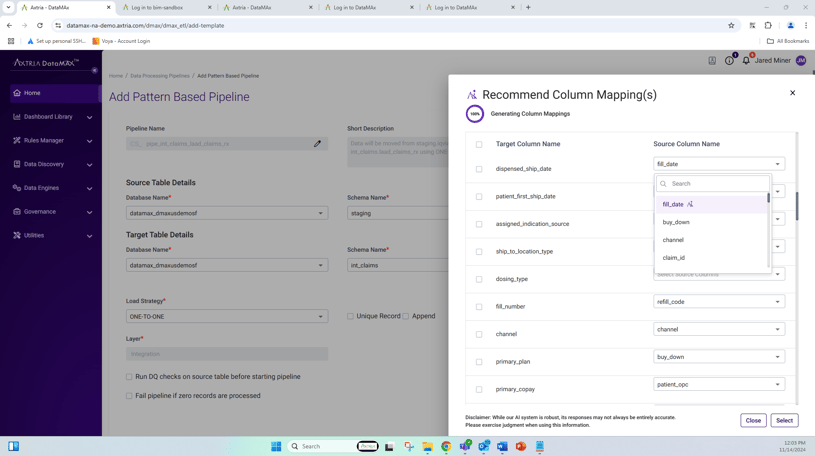Click the notifications bell icon

coord(746,61)
